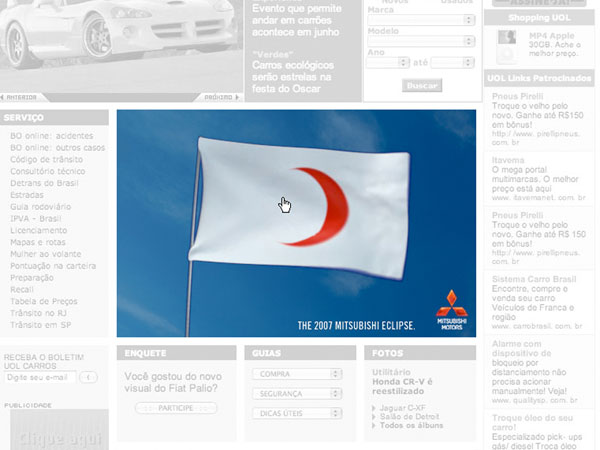The height and width of the screenshot is (450, 600).
Task: Open the Marca dropdown
Action: (421, 20)
